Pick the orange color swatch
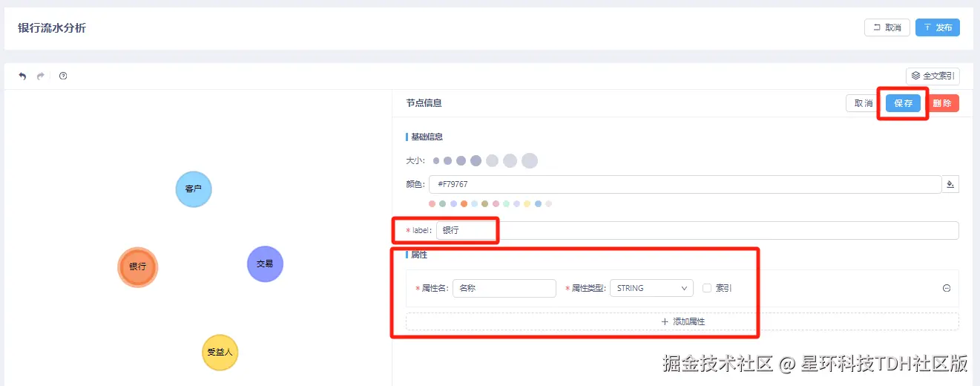This screenshot has width=980, height=386. coord(464,203)
